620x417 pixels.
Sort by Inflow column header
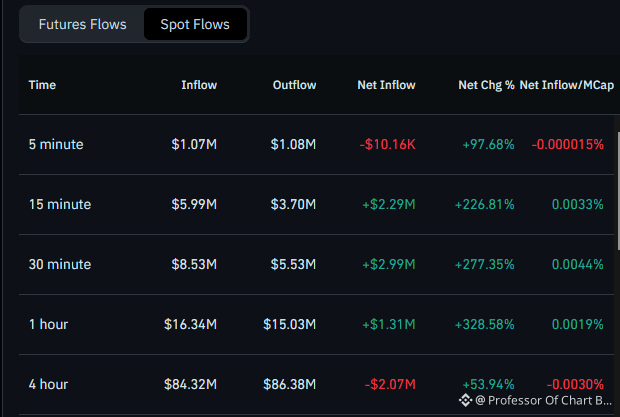[x=199, y=85]
